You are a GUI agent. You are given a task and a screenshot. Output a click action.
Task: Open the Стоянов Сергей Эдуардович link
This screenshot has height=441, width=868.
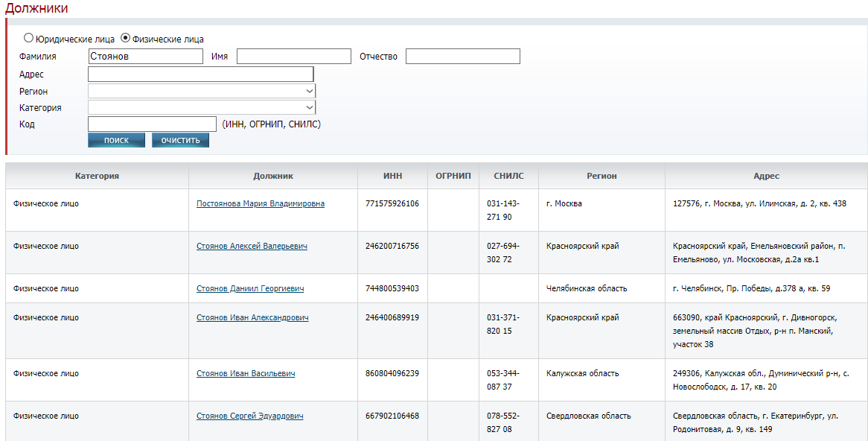click(x=249, y=416)
